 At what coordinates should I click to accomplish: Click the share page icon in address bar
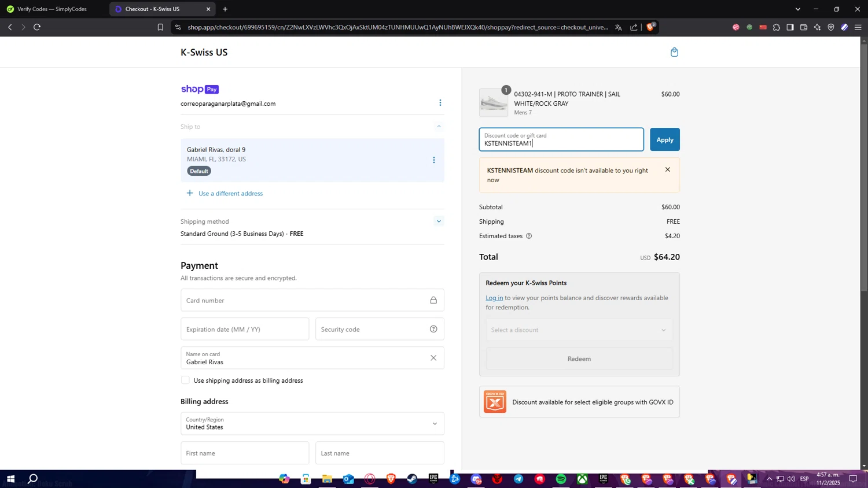pyautogui.click(x=634, y=27)
